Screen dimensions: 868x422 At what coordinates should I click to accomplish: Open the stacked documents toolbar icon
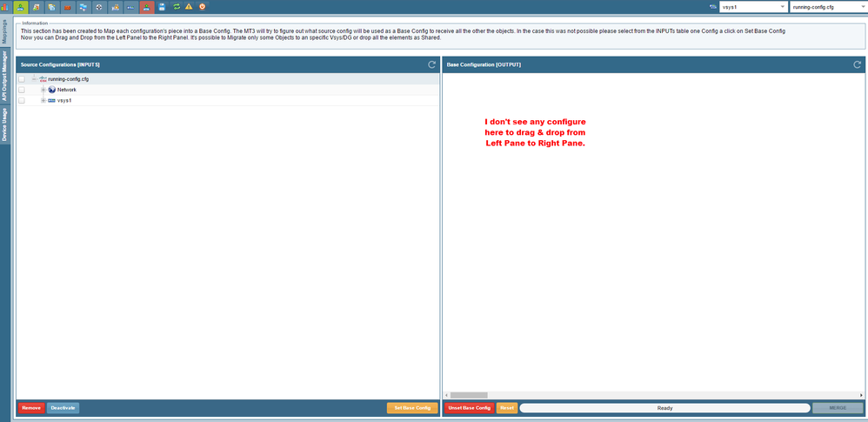point(51,7)
